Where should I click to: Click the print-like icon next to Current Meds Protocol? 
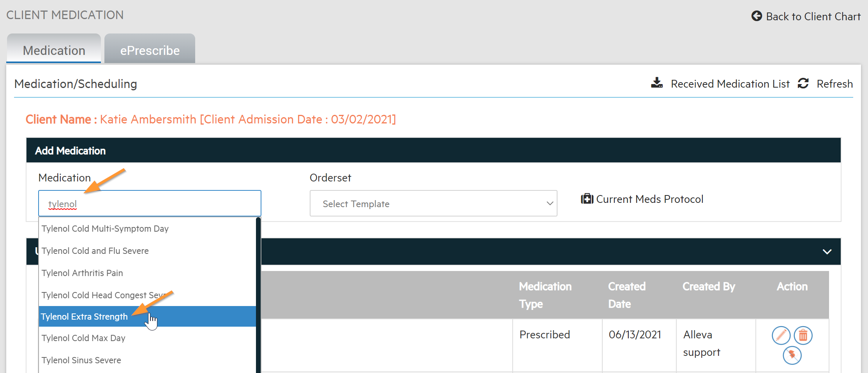[587, 199]
